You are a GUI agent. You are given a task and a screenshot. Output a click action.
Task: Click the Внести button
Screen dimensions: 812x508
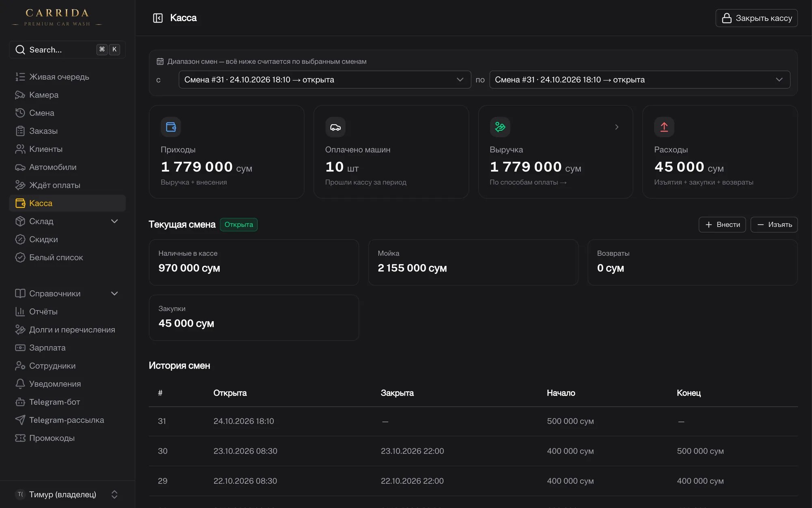pos(722,224)
